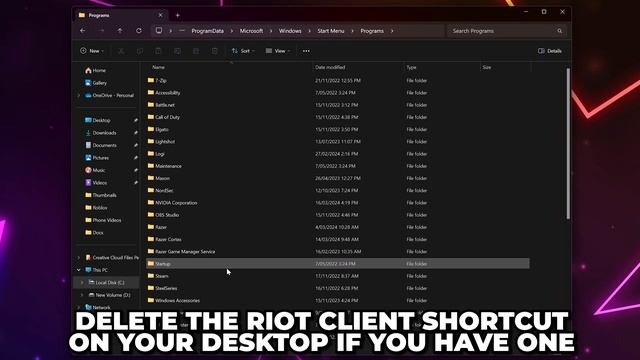Close the Programs tab
The width and height of the screenshot is (640, 360).
tap(160, 15)
